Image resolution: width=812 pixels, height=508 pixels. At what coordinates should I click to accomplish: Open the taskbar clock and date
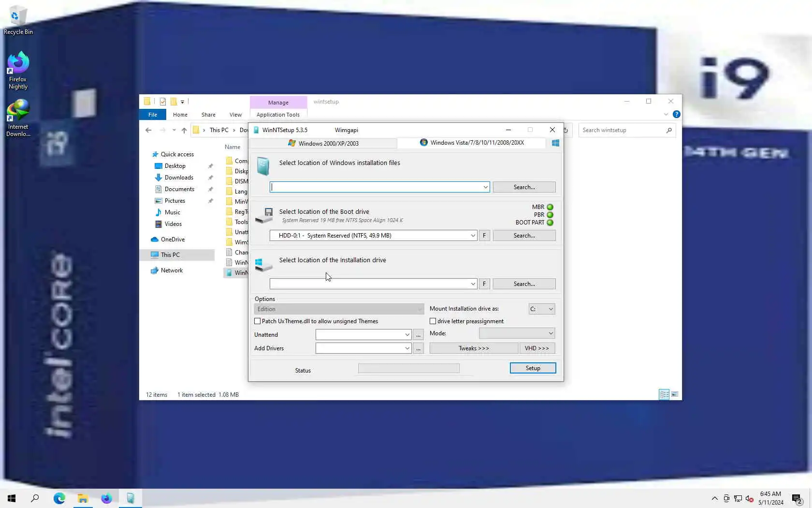[x=771, y=498]
